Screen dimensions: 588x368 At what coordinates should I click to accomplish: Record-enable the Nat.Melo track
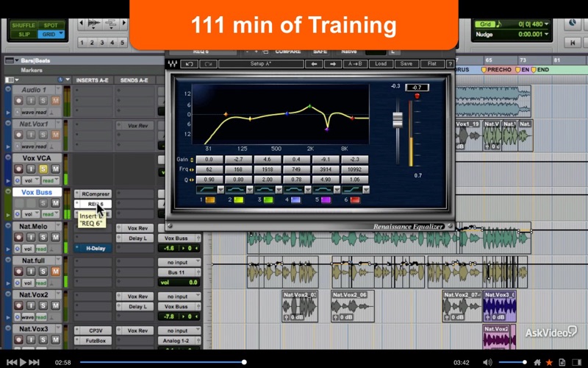[18, 237]
